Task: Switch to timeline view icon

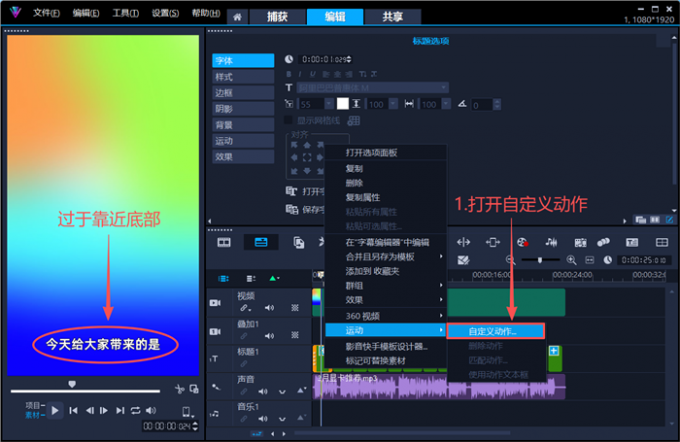Action: (x=261, y=242)
